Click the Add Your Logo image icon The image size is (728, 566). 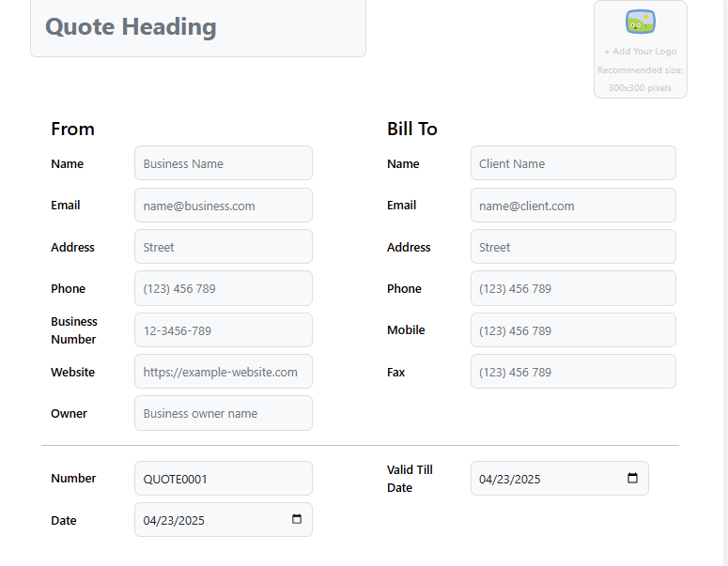pyautogui.click(x=640, y=22)
